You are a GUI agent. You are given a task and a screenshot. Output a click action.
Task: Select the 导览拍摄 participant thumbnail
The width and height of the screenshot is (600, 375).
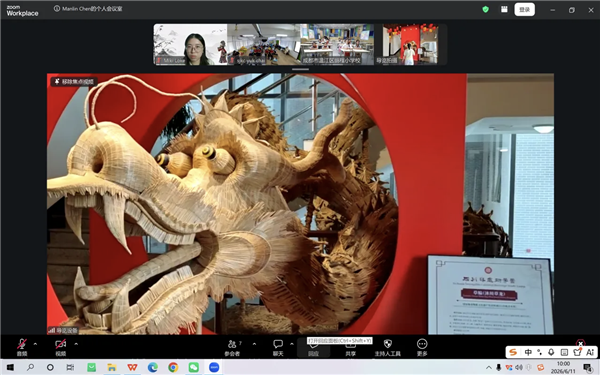(x=411, y=44)
